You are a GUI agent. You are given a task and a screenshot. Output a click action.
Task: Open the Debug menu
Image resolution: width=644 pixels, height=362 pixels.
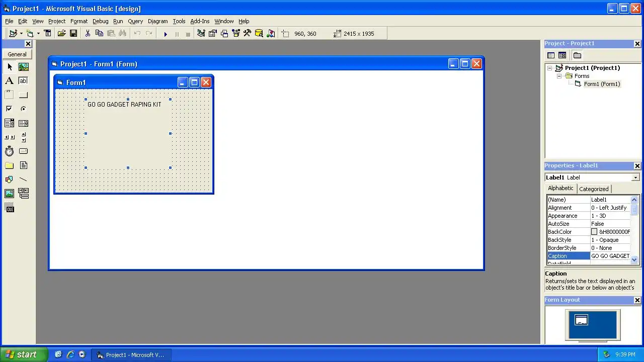[x=100, y=21]
